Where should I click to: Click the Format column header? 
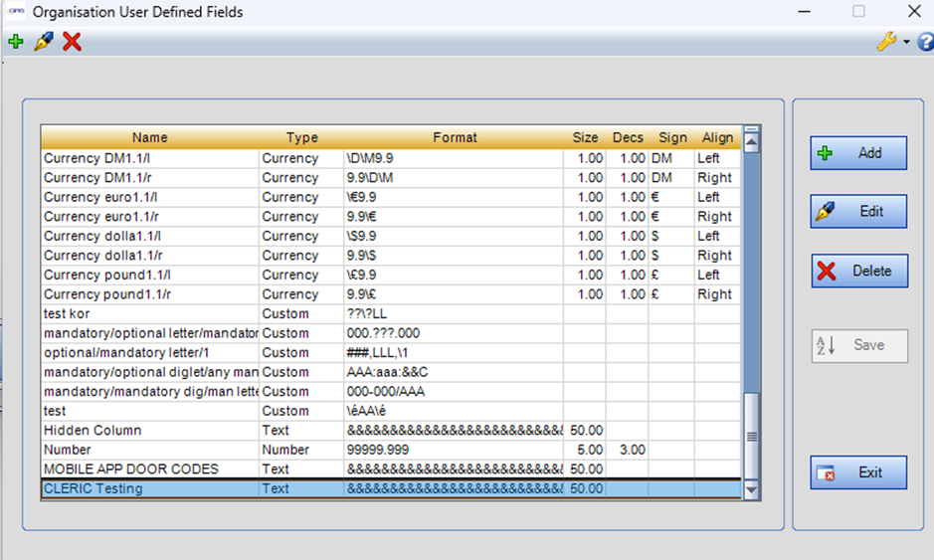pyautogui.click(x=455, y=137)
